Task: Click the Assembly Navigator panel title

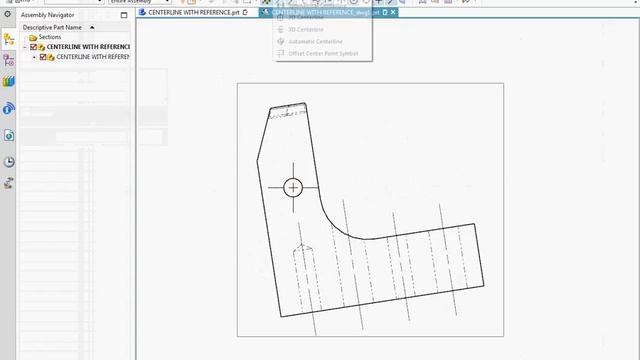Action: click(48, 15)
